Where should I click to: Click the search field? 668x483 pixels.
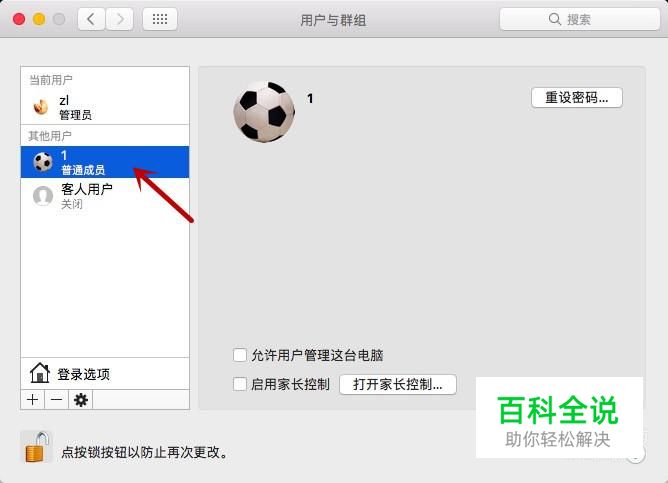tap(579, 19)
